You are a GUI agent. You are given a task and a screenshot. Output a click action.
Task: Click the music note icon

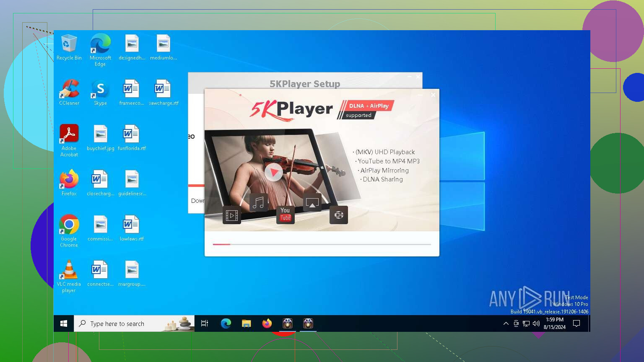click(x=258, y=203)
